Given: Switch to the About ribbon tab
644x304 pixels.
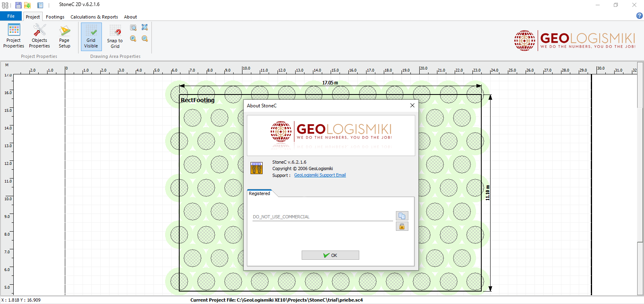Looking at the screenshot, I should (x=130, y=17).
